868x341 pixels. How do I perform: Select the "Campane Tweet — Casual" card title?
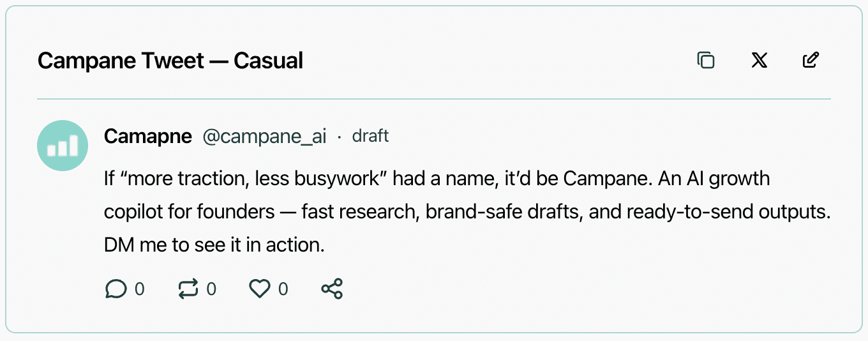point(170,61)
